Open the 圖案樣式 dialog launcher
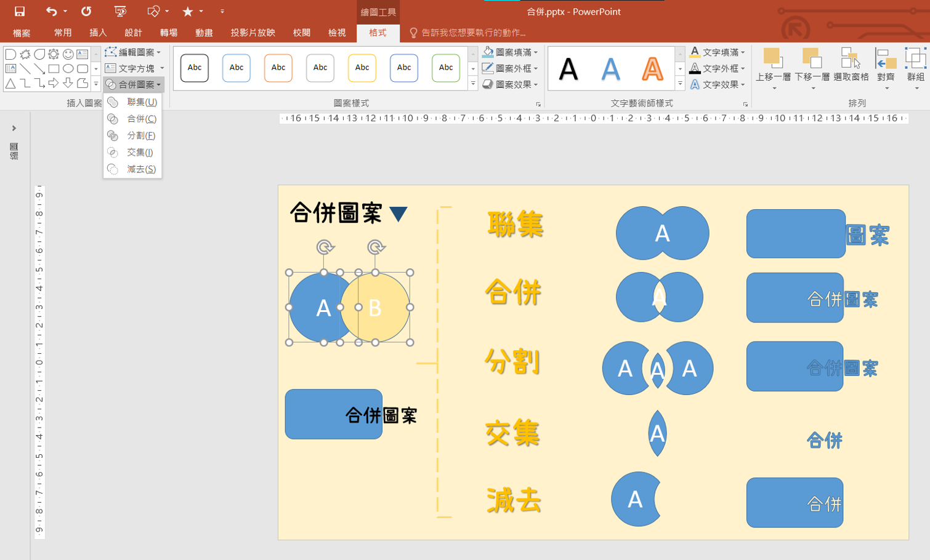Image resolution: width=930 pixels, height=560 pixels. coord(538,104)
